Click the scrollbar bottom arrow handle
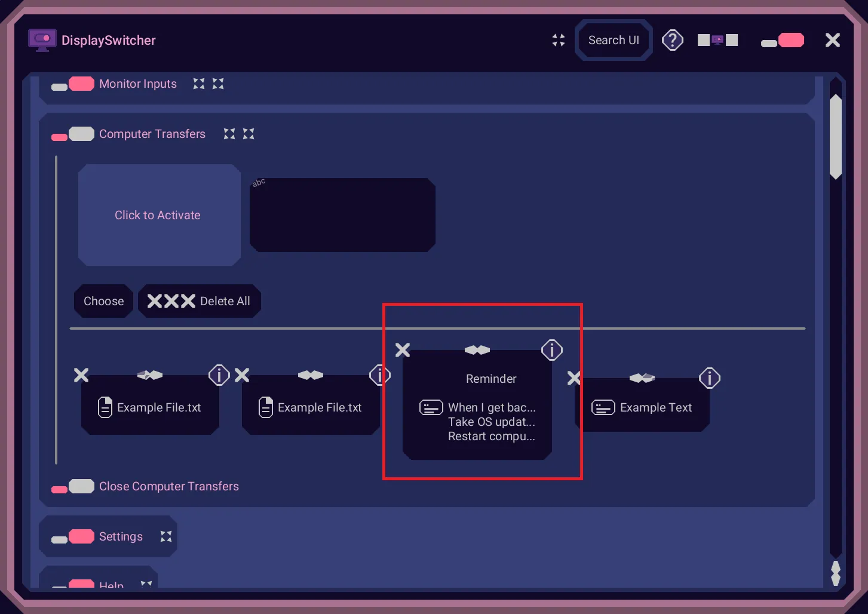The image size is (868, 614). (836, 573)
